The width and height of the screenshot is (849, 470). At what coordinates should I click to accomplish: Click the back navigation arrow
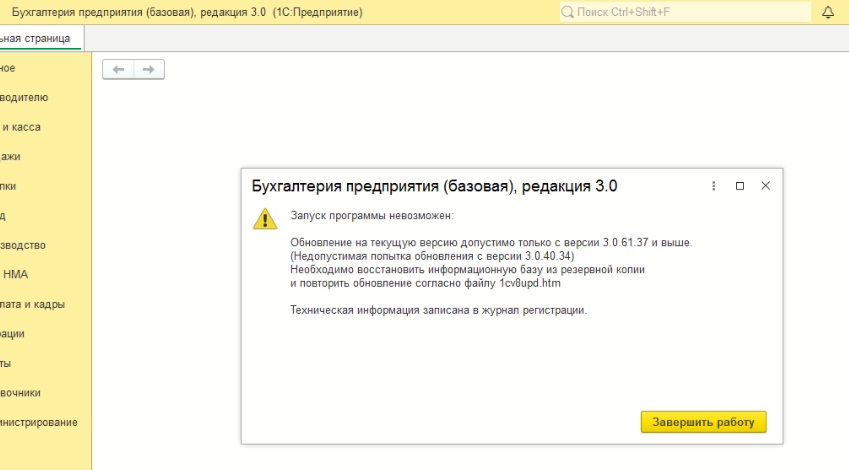pos(118,69)
